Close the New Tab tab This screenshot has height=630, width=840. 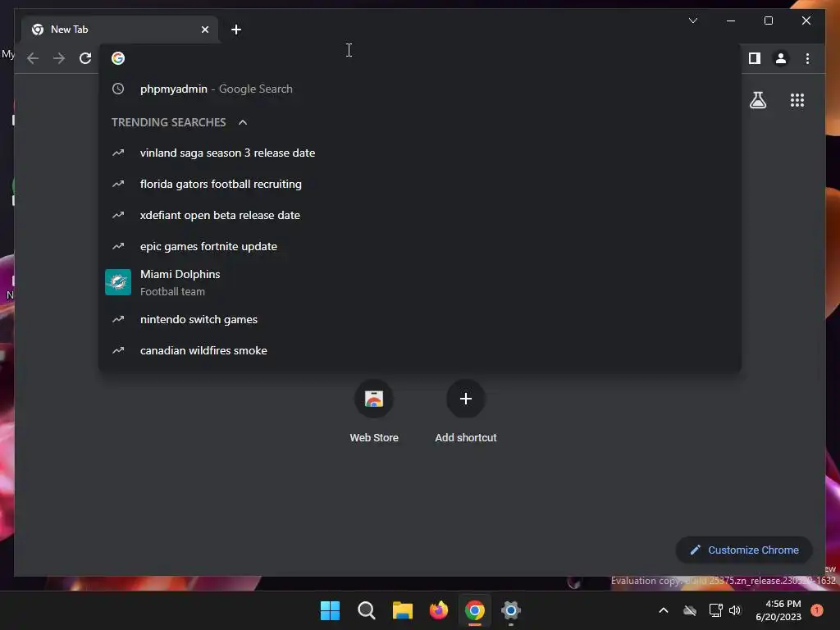(x=204, y=30)
